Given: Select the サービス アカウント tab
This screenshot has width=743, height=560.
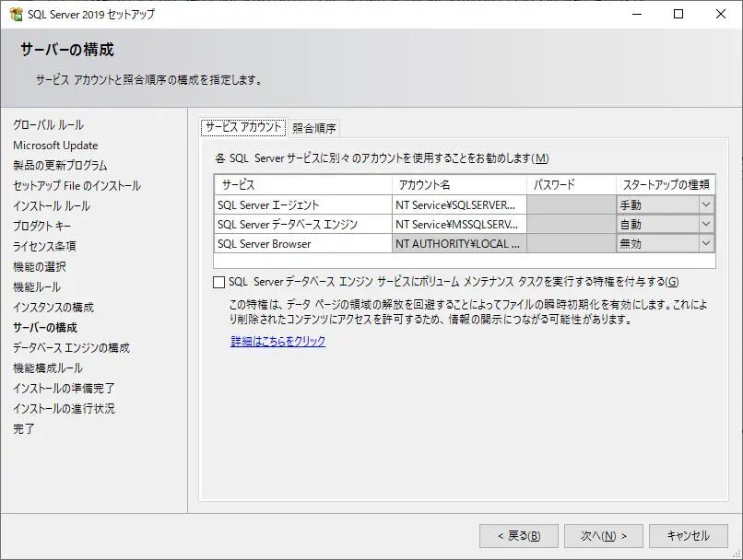Looking at the screenshot, I should tap(243, 127).
